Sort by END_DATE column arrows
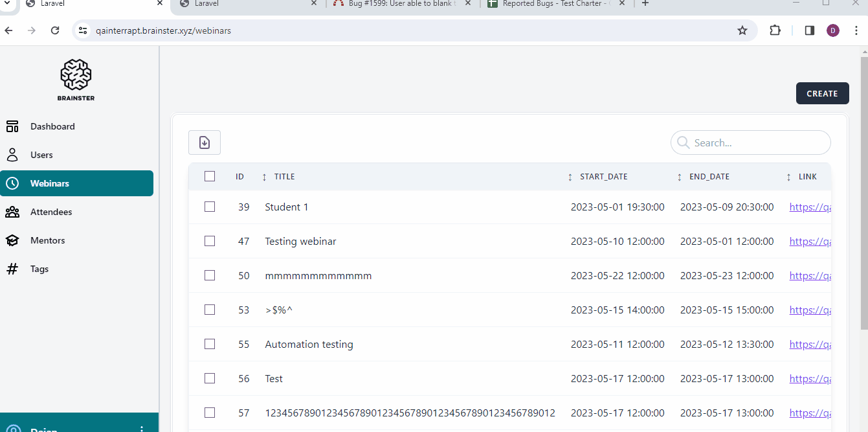 (680, 177)
